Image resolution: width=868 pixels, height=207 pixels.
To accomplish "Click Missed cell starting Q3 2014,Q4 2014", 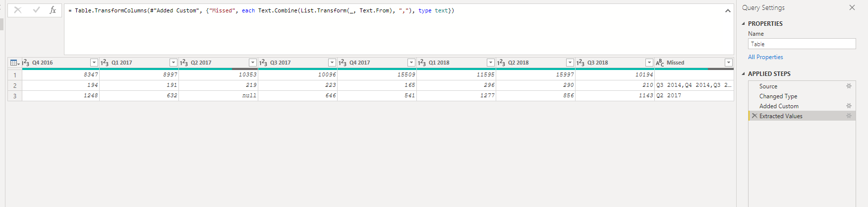I will [x=694, y=85].
